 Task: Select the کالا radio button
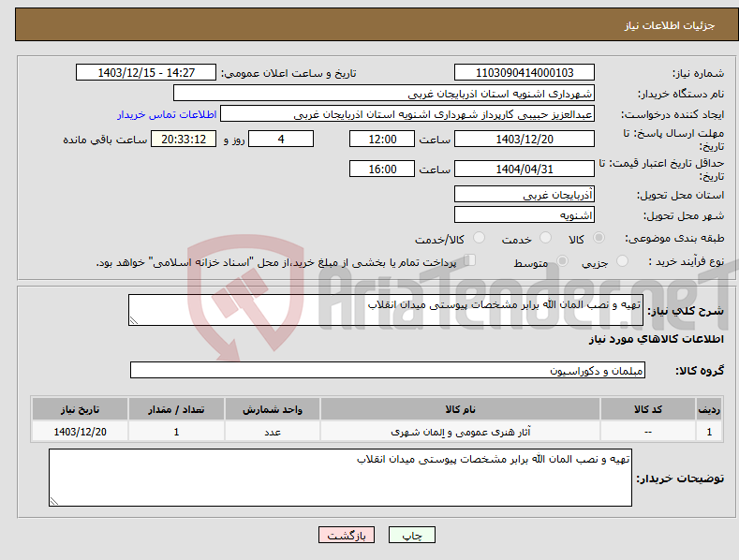coord(599,238)
